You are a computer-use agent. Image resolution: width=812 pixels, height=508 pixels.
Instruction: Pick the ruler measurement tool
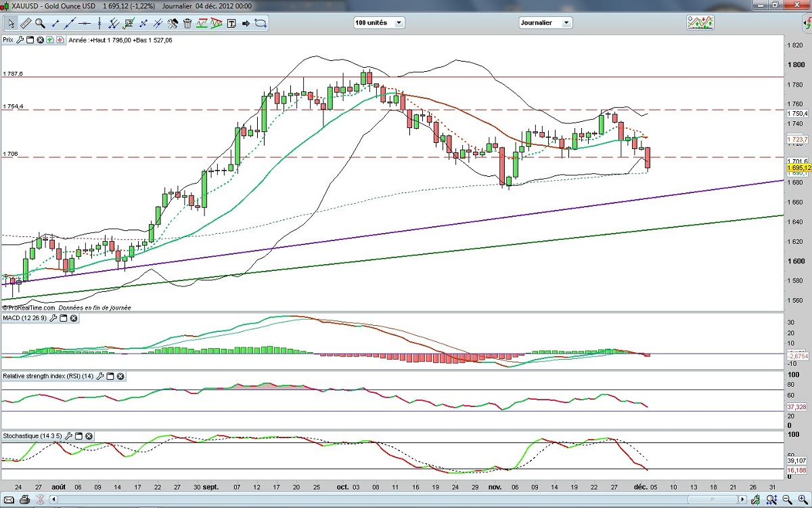click(26, 23)
